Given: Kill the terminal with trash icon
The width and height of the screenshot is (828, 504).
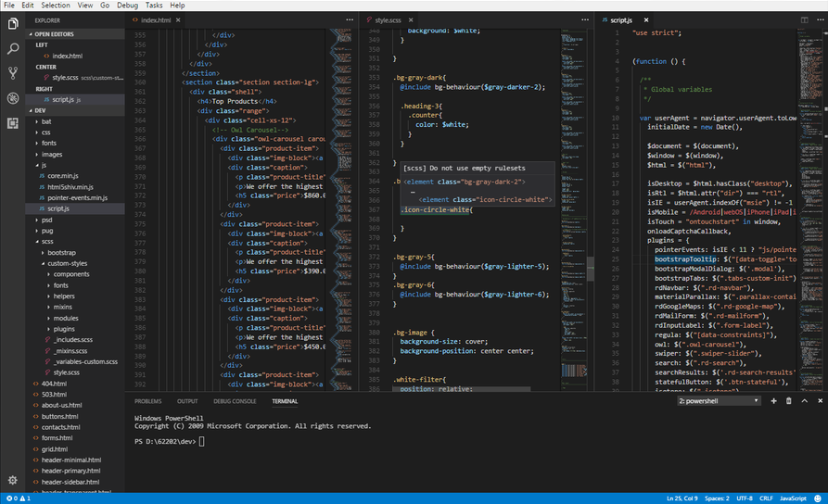Looking at the screenshot, I should coord(789,401).
